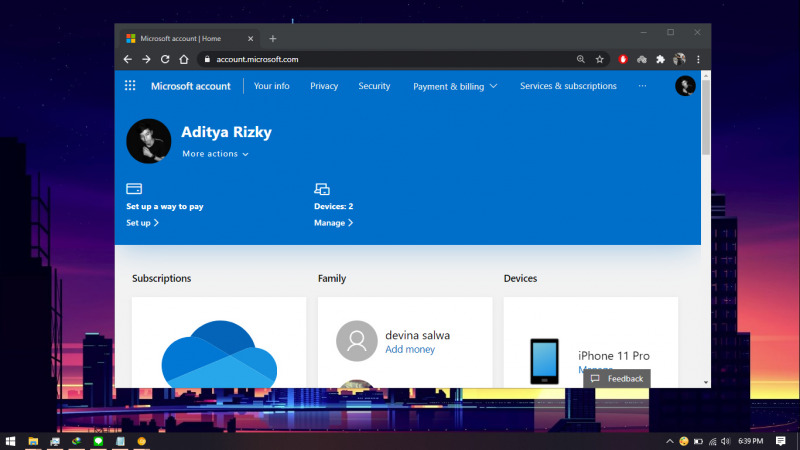This screenshot has width=800, height=450.
Task: Click the Aditya Rizky name heading
Action: 227,132
